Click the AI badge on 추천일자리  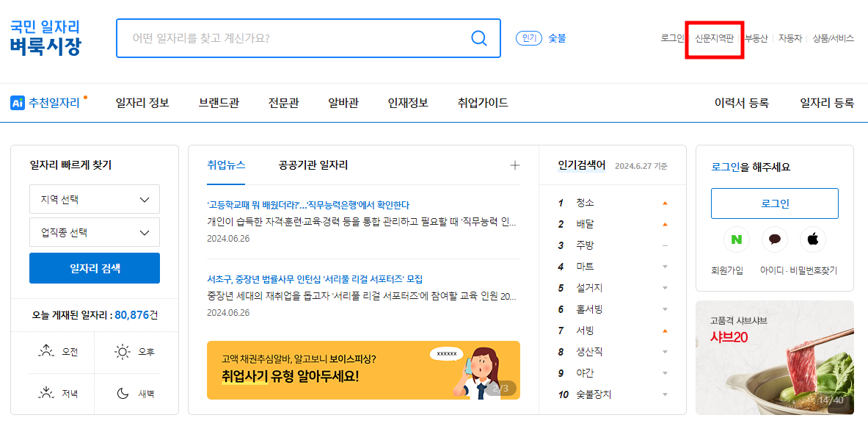16,102
